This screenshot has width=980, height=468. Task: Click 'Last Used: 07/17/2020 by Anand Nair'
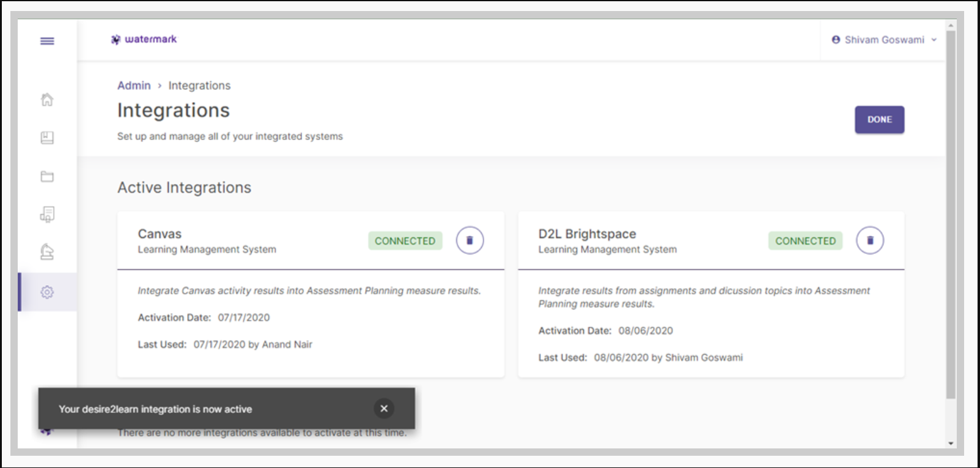[225, 344]
